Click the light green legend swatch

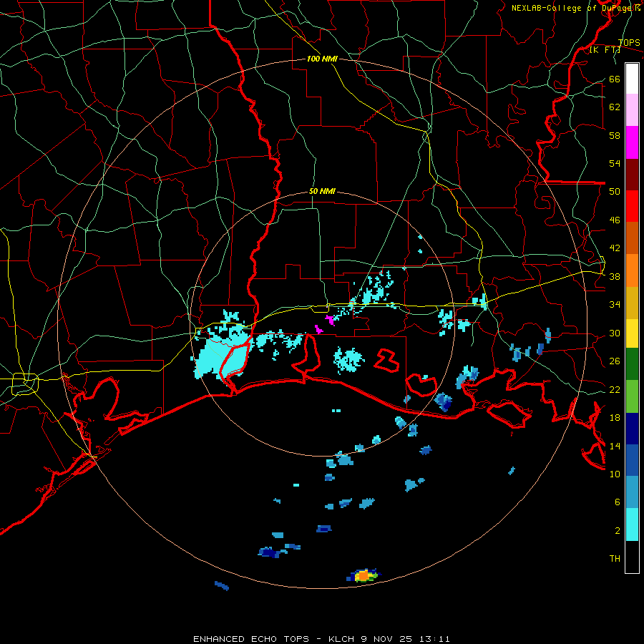[632, 396]
